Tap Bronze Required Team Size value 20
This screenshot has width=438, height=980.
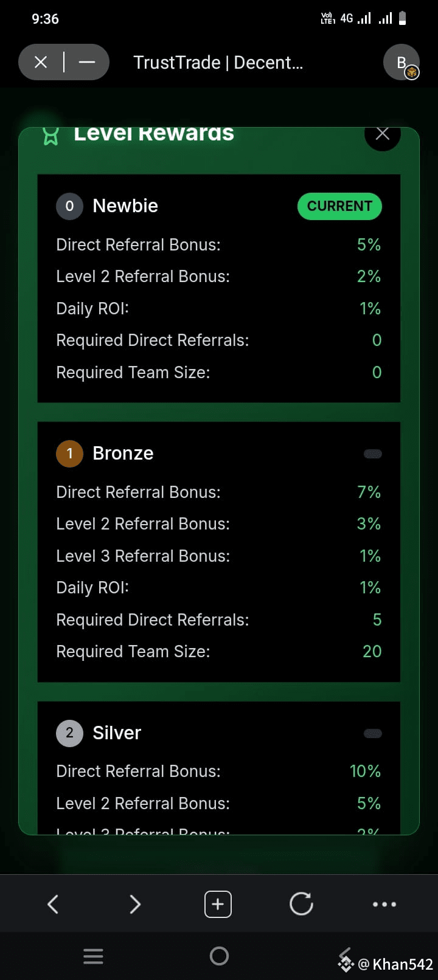click(372, 652)
